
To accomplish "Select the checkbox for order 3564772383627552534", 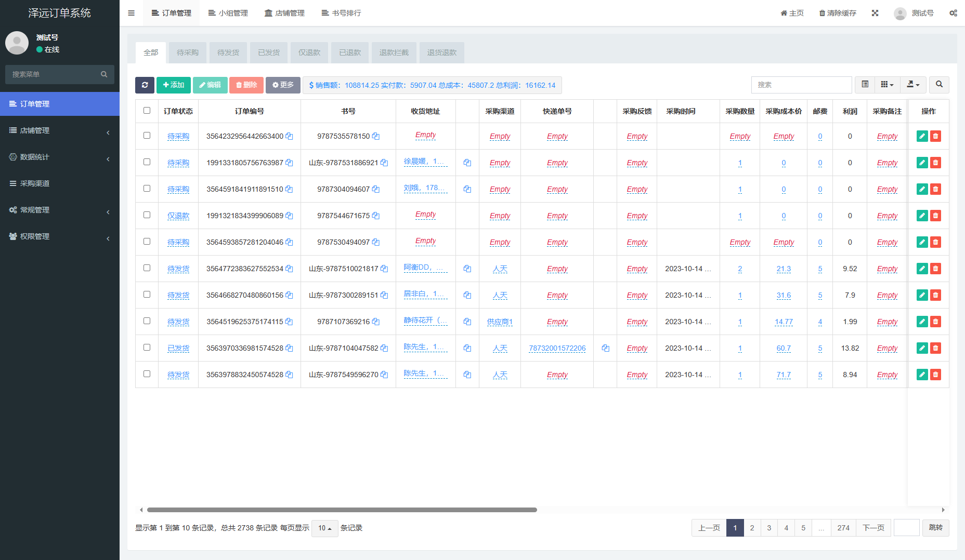I will tap(147, 268).
